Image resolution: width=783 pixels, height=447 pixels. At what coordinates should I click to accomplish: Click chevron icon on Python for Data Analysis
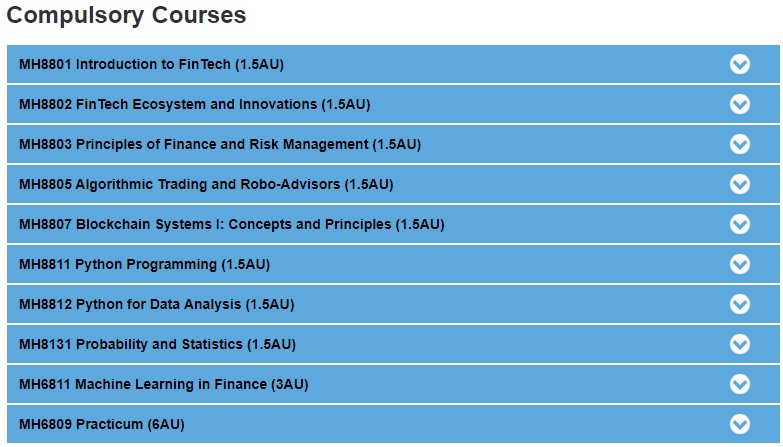pyautogui.click(x=740, y=304)
